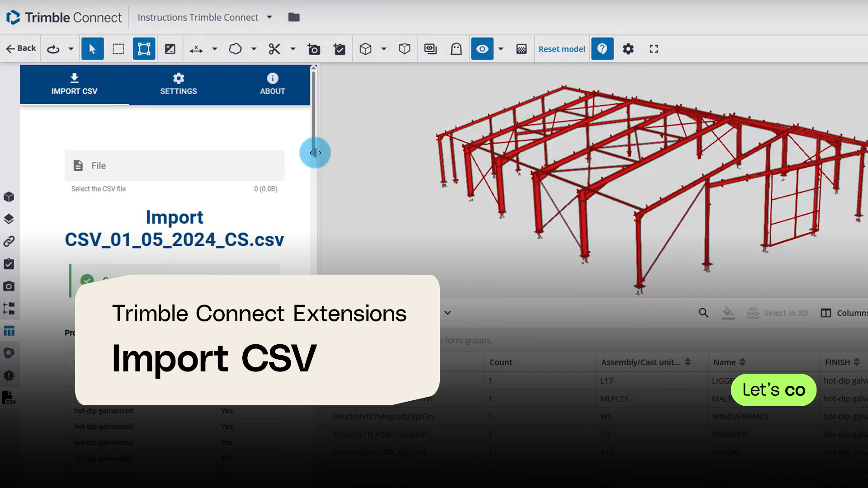The height and width of the screenshot is (488, 868).
Task: Select the scissors clip plane tool
Action: [274, 49]
